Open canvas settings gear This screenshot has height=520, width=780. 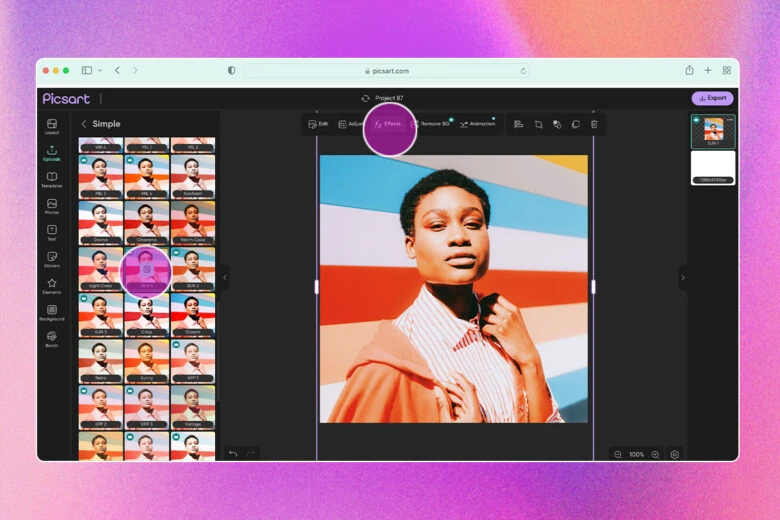[675, 454]
